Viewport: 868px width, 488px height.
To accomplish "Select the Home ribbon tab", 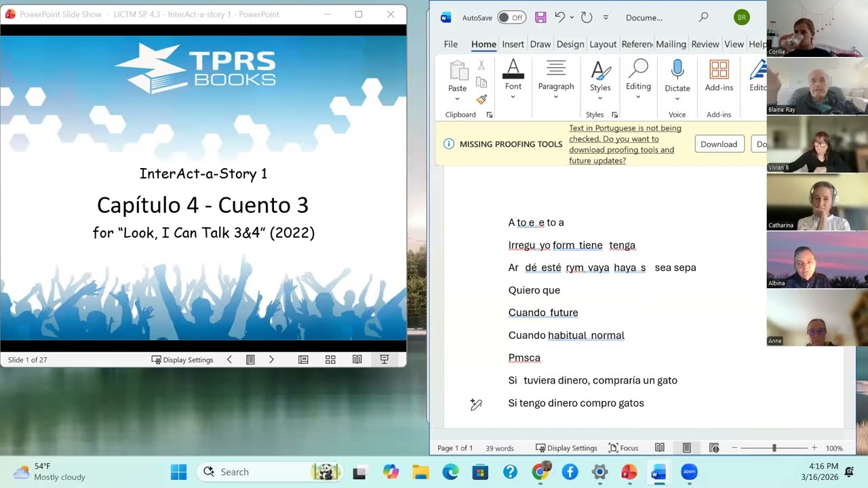I will point(484,44).
